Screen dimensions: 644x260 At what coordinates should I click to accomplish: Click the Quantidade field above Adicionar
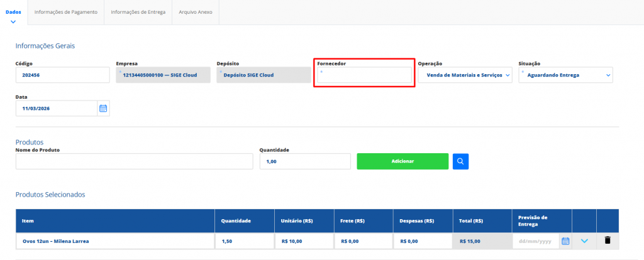pyautogui.click(x=305, y=161)
